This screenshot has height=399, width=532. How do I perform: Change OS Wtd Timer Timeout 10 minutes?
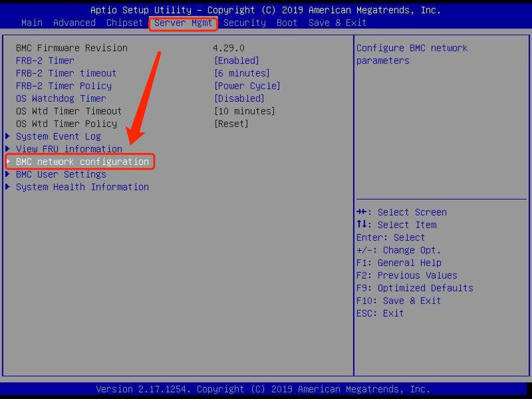pos(244,111)
